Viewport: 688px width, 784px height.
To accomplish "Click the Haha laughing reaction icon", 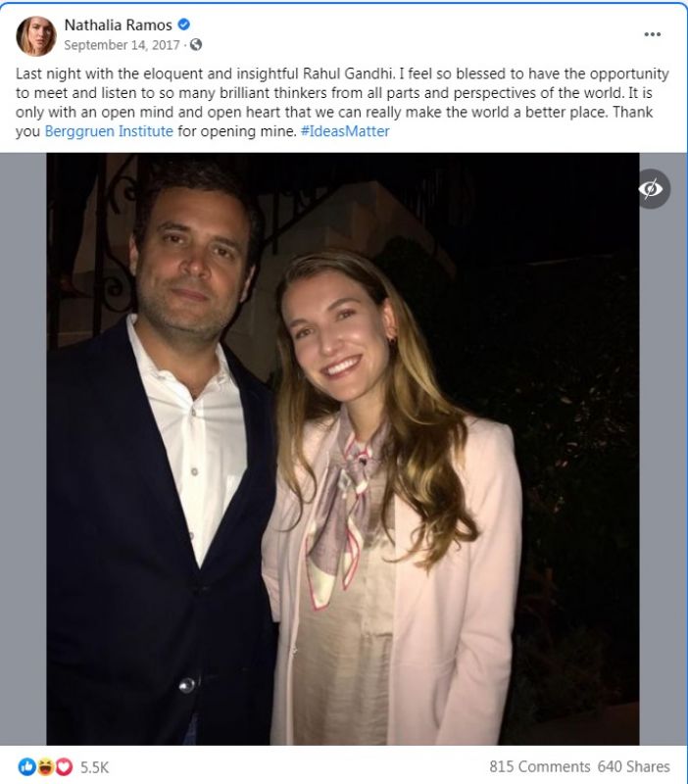I will point(45,766).
